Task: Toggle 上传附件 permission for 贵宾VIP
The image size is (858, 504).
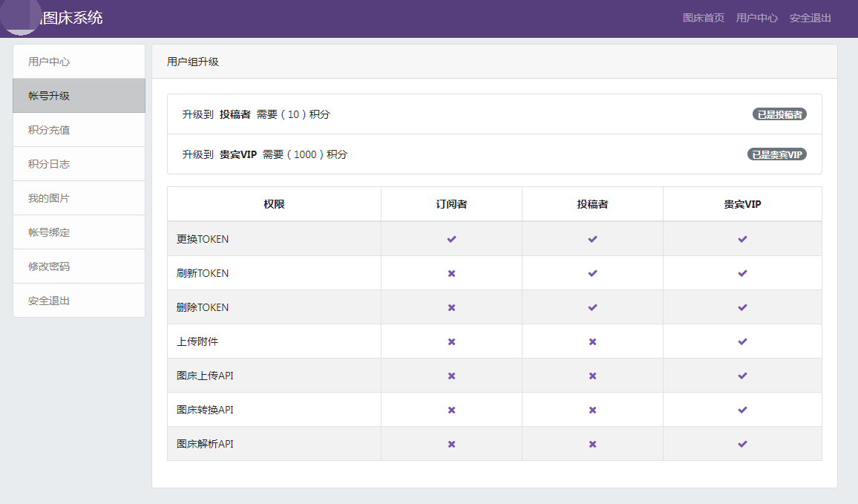Action: click(x=741, y=341)
